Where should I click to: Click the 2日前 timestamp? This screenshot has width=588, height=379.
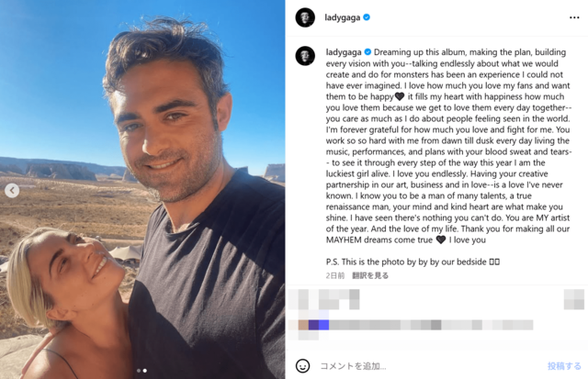pyautogui.click(x=335, y=275)
